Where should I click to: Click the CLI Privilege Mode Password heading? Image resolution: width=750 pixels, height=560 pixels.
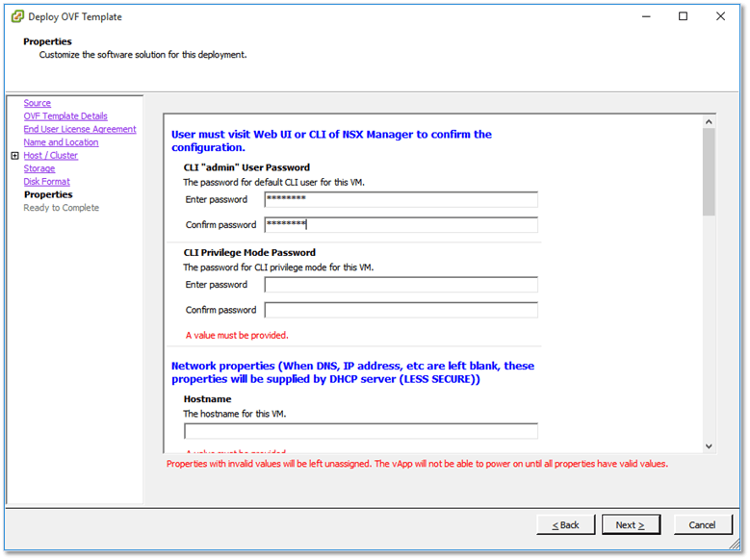coord(249,253)
